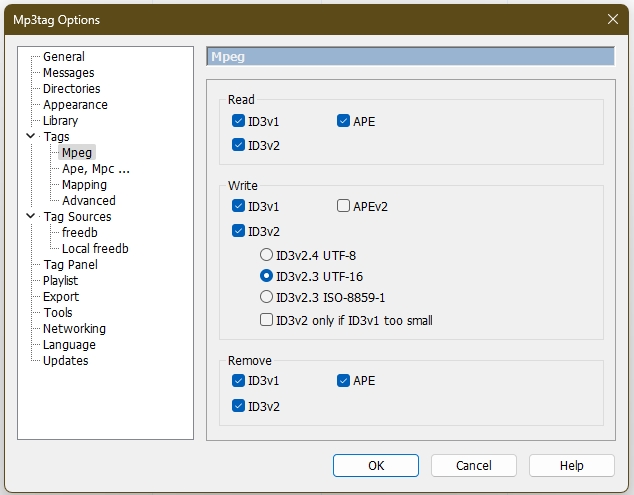Screen dimensions: 634x495
Task: Open Networking options page
Action: [74, 328]
